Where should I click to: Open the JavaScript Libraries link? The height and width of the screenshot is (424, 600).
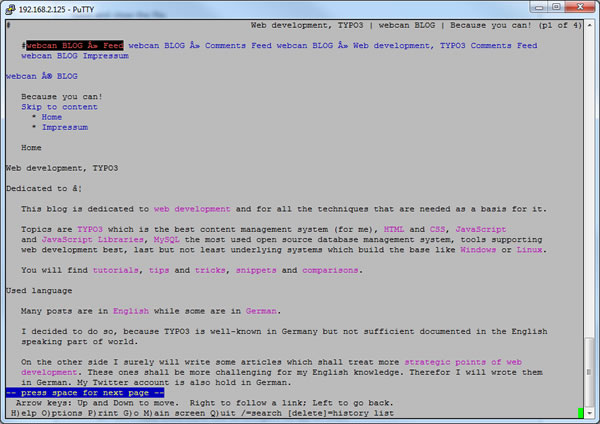coord(93,240)
